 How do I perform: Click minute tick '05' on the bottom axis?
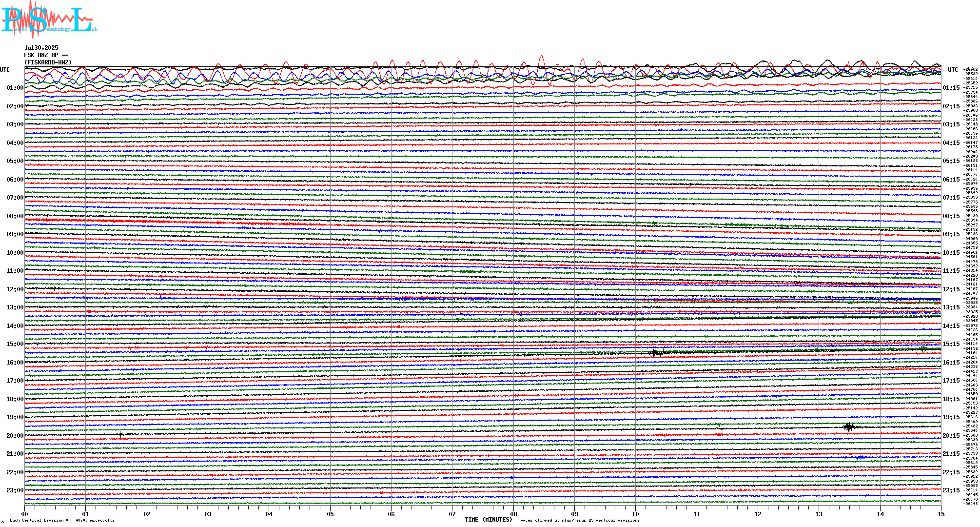pyautogui.click(x=331, y=514)
